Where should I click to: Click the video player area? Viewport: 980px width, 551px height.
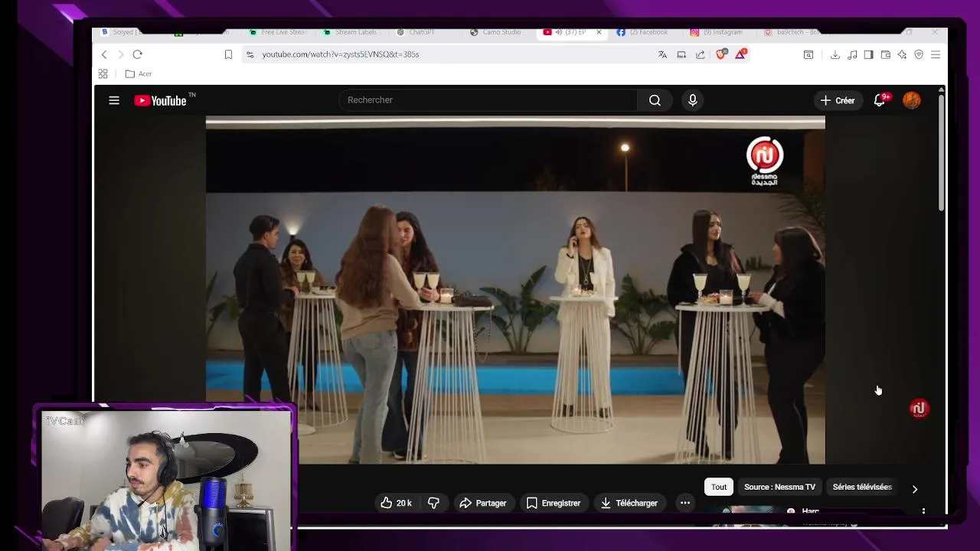pos(515,291)
